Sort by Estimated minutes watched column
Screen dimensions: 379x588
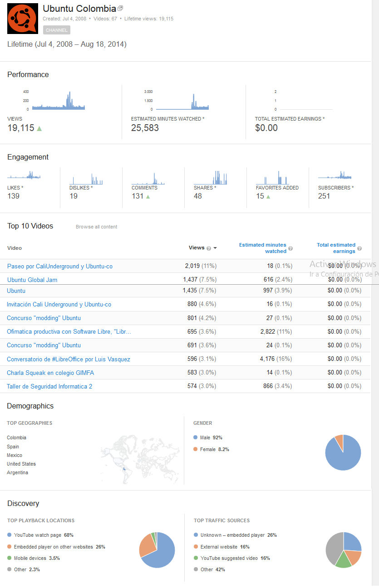coord(263,248)
